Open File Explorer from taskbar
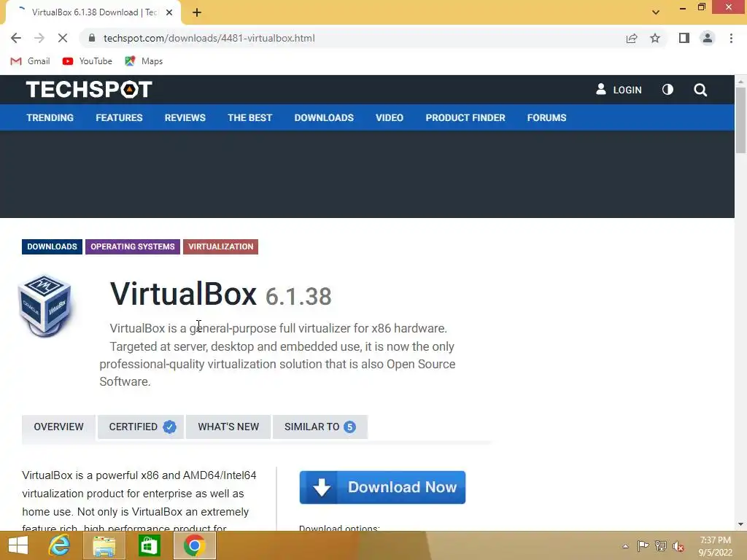 pyautogui.click(x=104, y=545)
